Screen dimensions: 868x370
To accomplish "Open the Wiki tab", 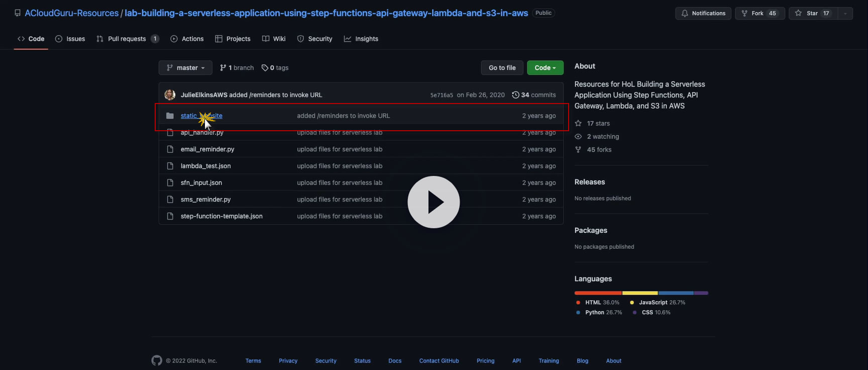I will click(274, 39).
